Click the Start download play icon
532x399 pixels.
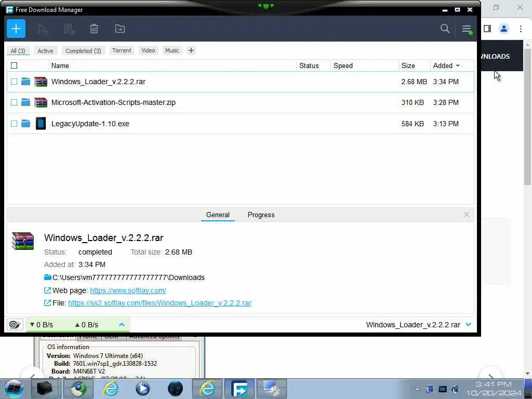click(x=43, y=29)
